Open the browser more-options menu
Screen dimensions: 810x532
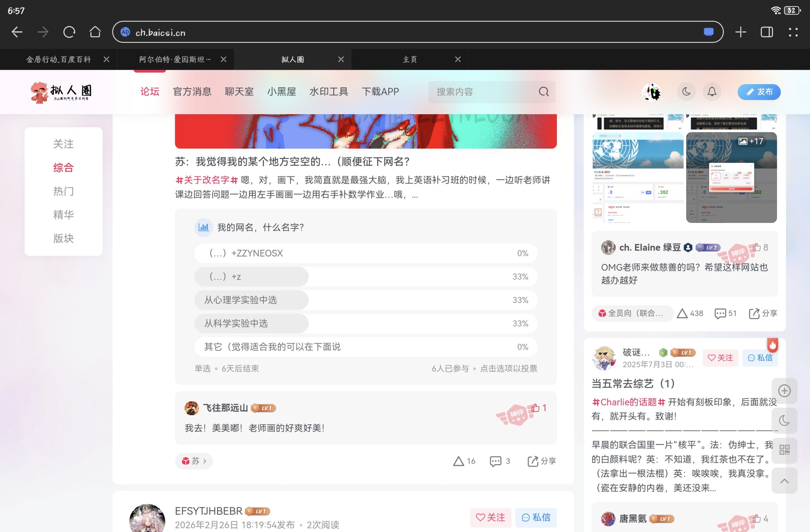[x=793, y=32]
